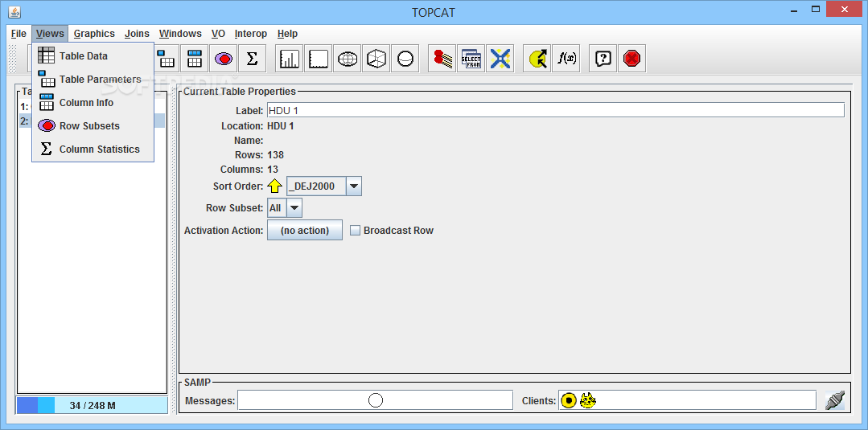Click the SAMP Messages field

376,400
